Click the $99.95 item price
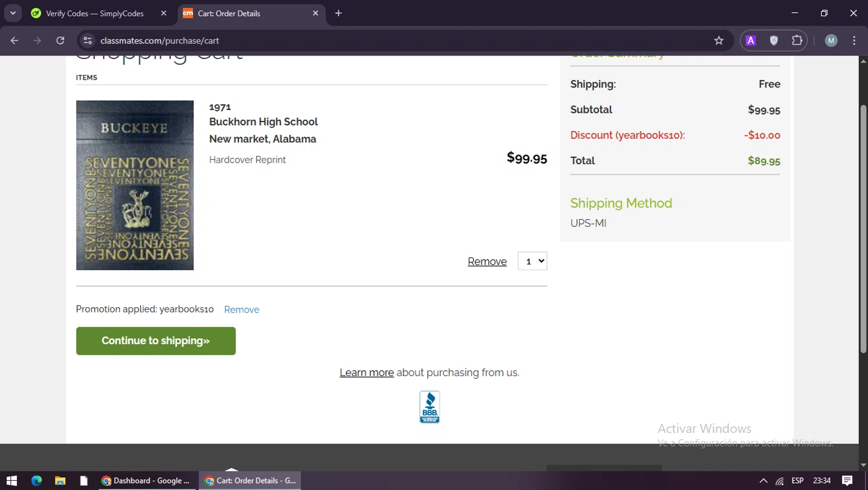Viewport: 868px width, 490px height. pos(527,158)
